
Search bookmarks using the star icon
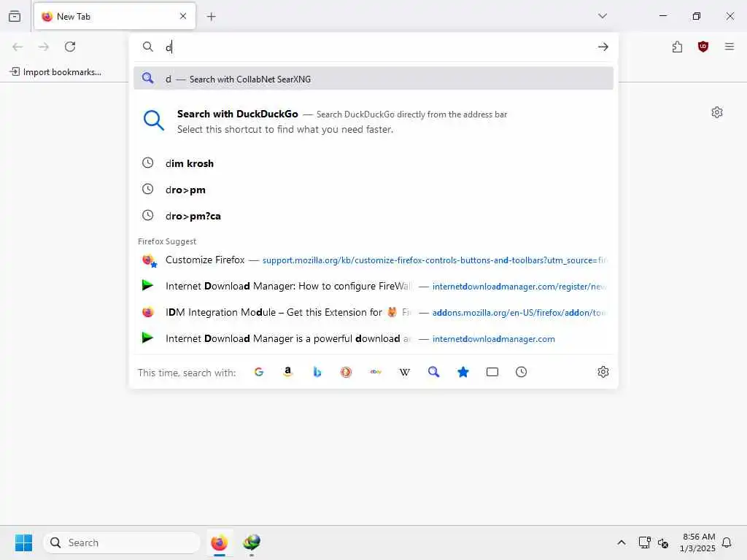coord(463,372)
